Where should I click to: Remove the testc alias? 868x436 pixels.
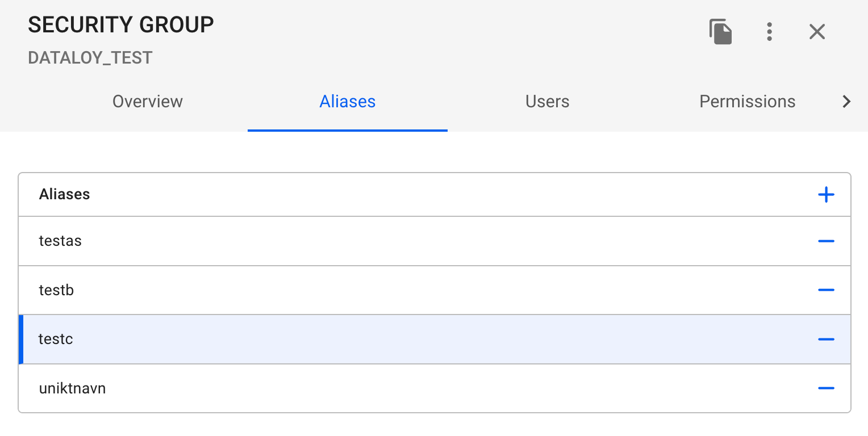pos(826,339)
